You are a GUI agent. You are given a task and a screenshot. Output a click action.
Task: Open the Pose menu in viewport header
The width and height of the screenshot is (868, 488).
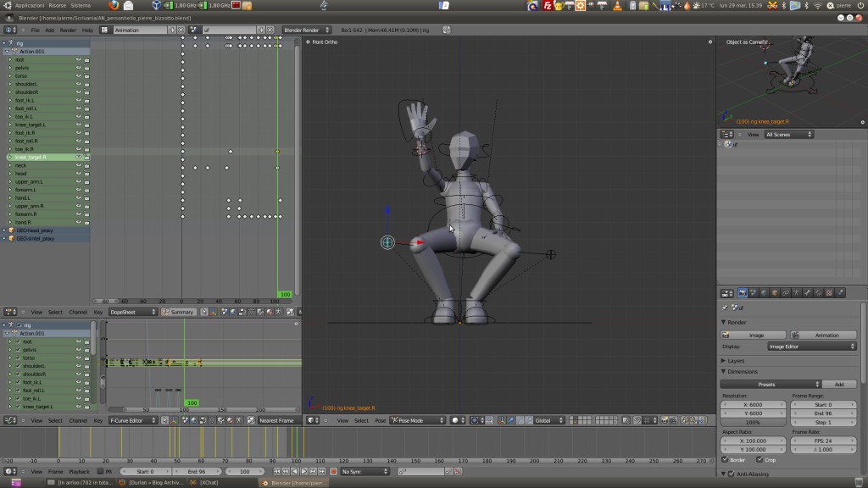[x=381, y=420]
